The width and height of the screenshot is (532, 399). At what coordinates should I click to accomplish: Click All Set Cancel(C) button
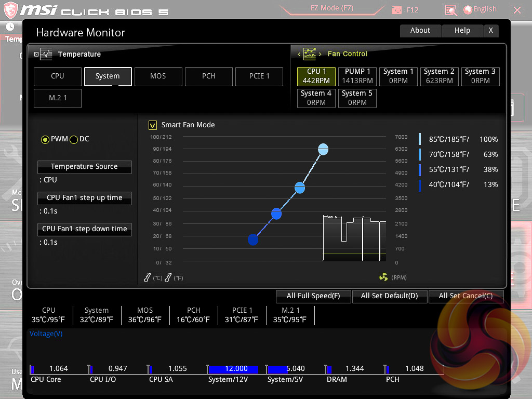point(466,296)
